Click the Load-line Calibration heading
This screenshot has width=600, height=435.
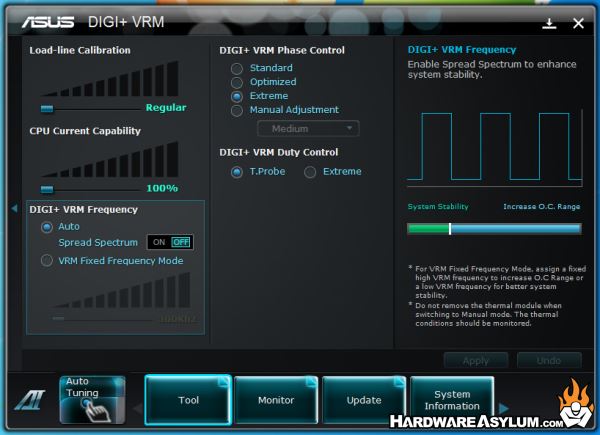click(x=80, y=50)
